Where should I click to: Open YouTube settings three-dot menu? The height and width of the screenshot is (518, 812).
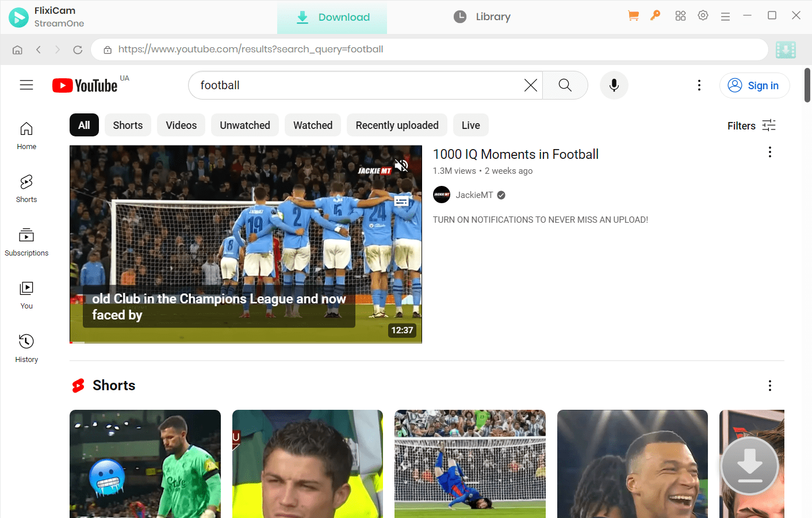[x=699, y=85]
